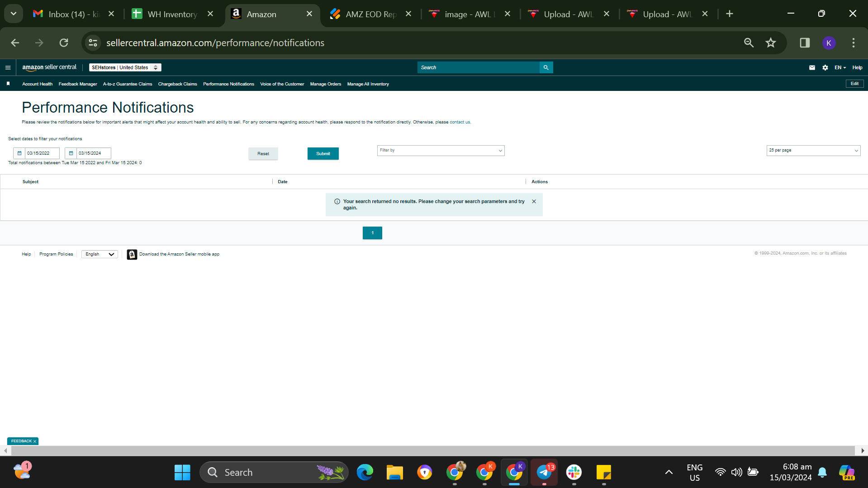The height and width of the screenshot is (488, 868).
Task: Expand the Filter by dropdown
Action: pyautogui.click(x=441, y=151)
